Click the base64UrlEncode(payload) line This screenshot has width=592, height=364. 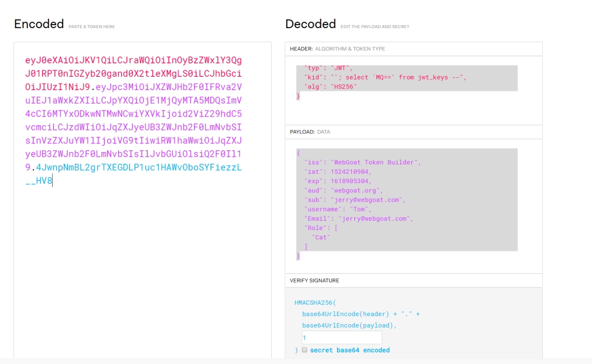tap(349, 325)
